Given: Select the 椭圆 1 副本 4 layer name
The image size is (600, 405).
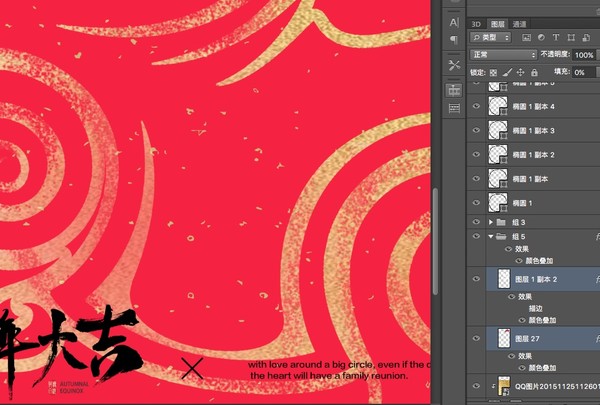Looking at the screenshot, I should pyautogui.click(x=533, y=106).
